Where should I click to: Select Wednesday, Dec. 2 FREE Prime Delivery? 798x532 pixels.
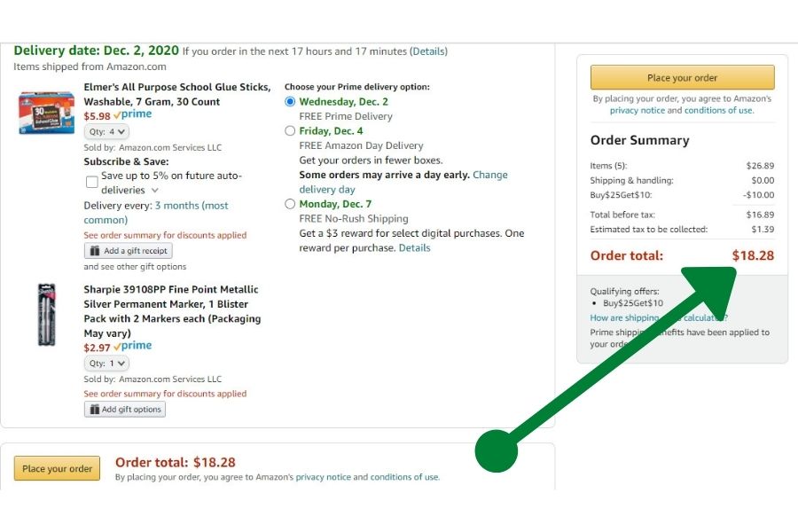290,101
